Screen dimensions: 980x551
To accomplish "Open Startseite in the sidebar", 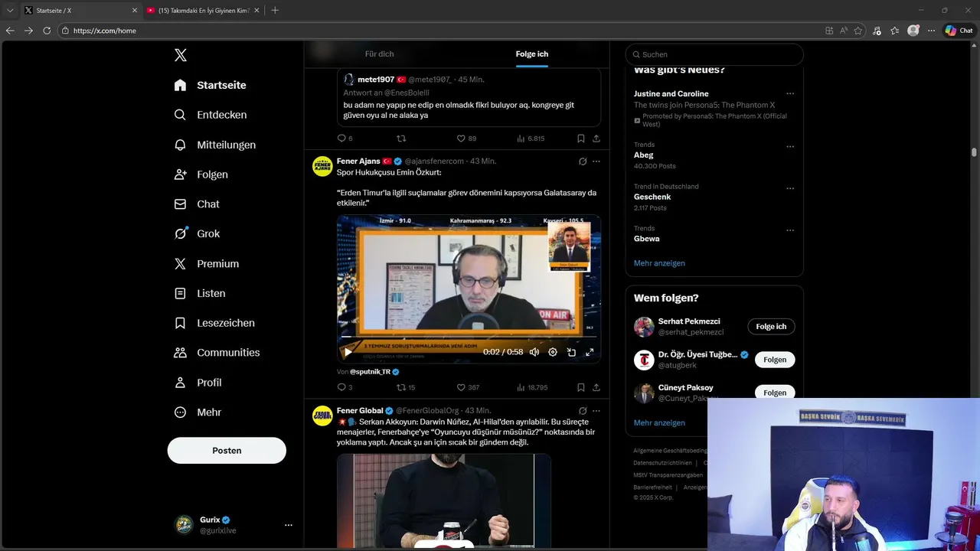I will [210, 85].
